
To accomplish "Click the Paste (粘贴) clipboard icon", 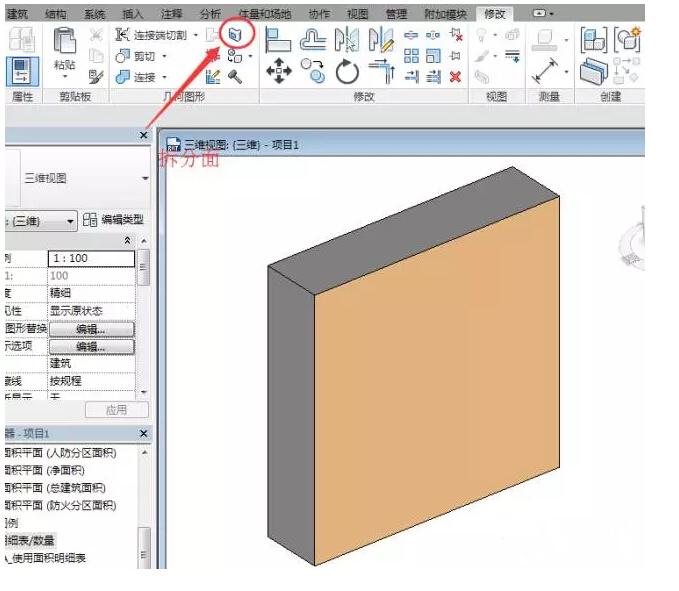I will [65, 46].
